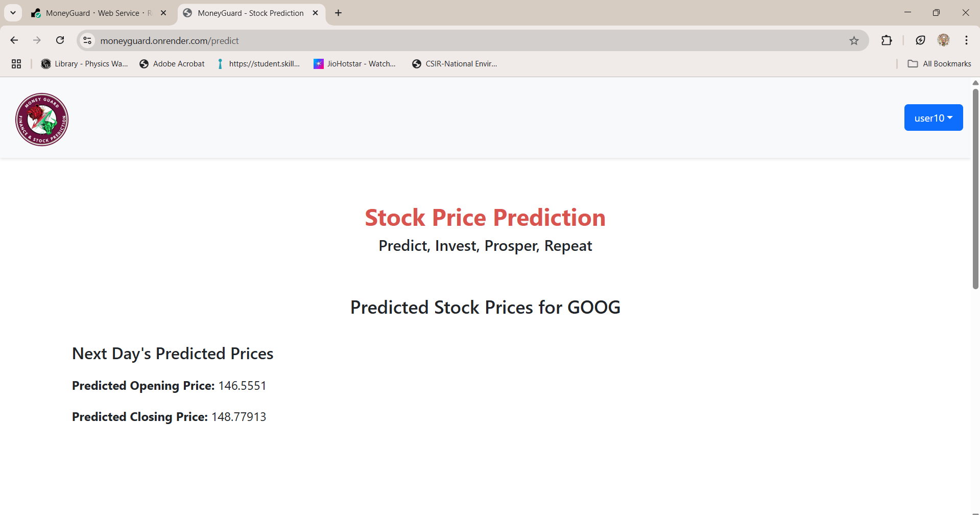Open the All Bookmarks folder
Image resolution: width=980 pixels, height=515 pixels.
[x=939, y=64]
